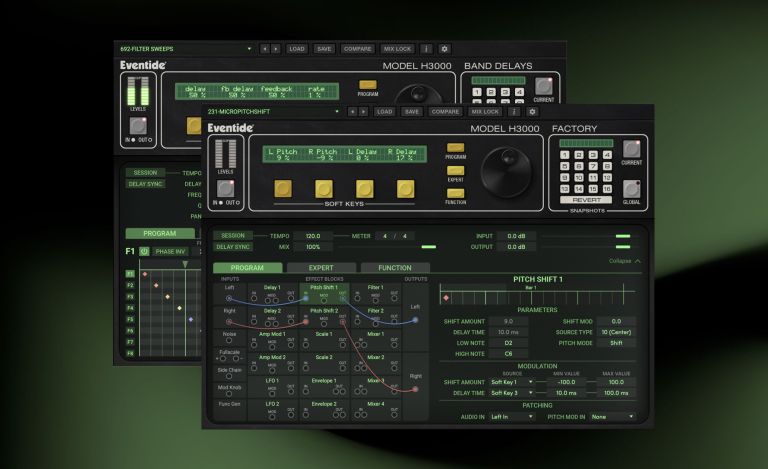Click SAVE in front window
This screenshot has height=469, width=768.
(x=411, y=112)
